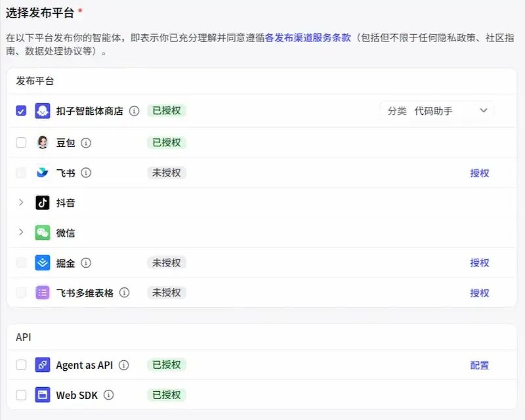525x420 pixels.
Task: Click 配置 for Agent as API
Action: pyautogui.click(x=480, y=365)
